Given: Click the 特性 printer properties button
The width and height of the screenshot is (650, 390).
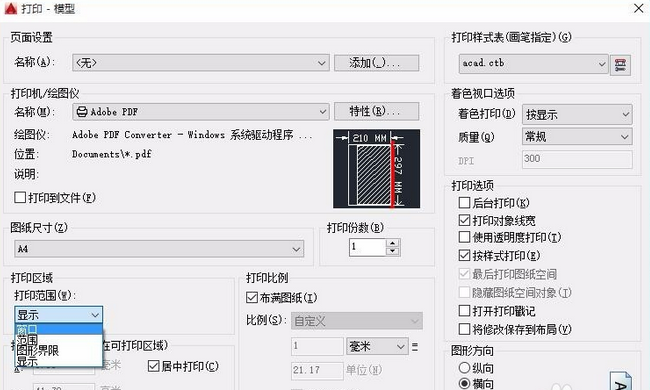Looking at the screenshot, I should pos(376,111).
